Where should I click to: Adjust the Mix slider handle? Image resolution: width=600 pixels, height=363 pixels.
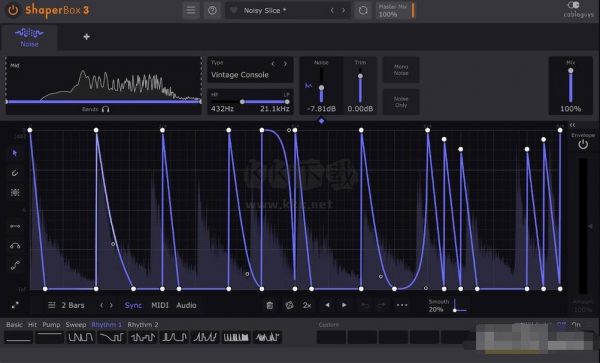(x=571, y=71)
